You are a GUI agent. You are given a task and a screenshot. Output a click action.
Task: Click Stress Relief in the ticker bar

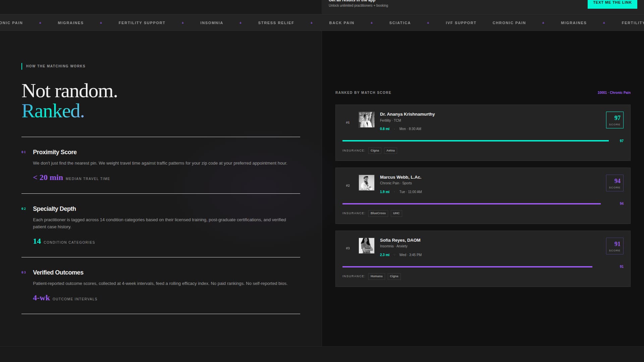point(276,23)
